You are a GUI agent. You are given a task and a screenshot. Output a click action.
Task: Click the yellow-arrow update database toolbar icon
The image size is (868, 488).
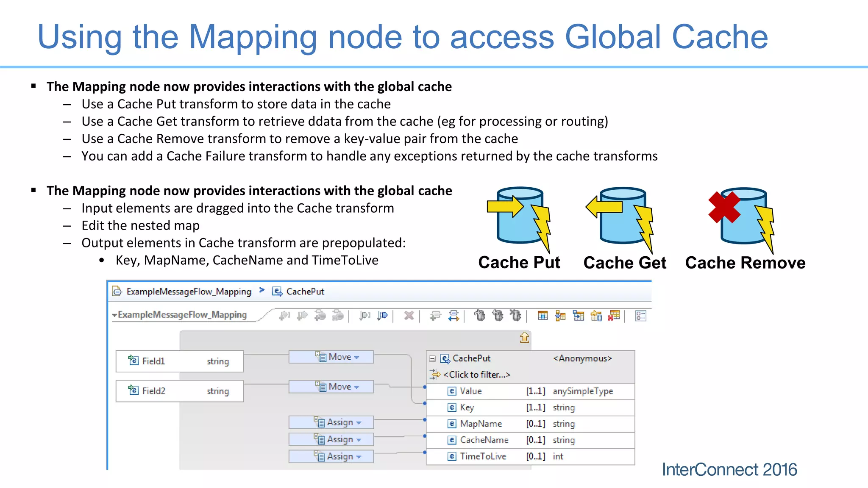(596, 316)
